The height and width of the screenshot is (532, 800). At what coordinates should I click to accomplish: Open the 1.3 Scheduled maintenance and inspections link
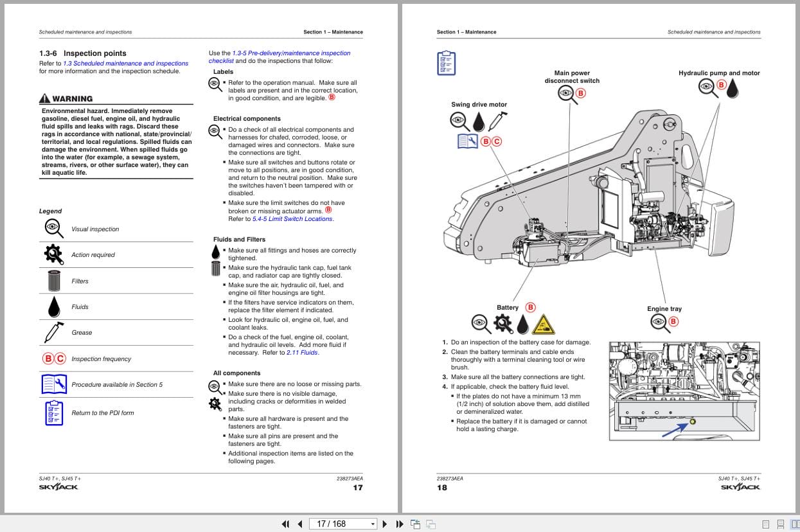click(x=126, y=64)
